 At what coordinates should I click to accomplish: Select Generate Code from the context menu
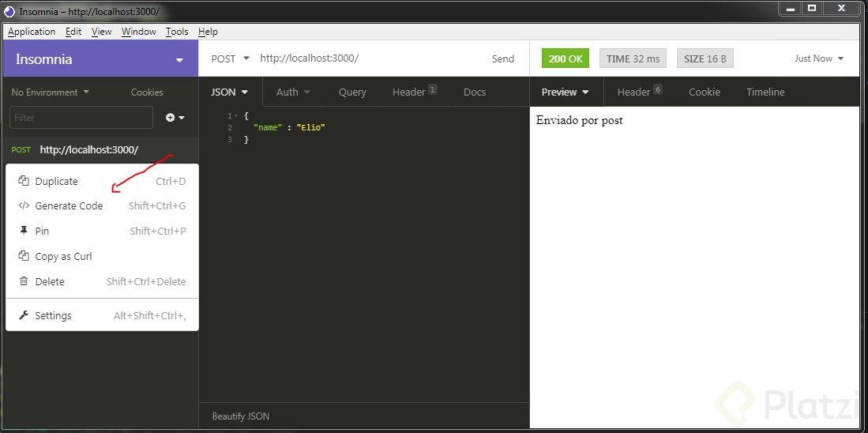(102, 205)
